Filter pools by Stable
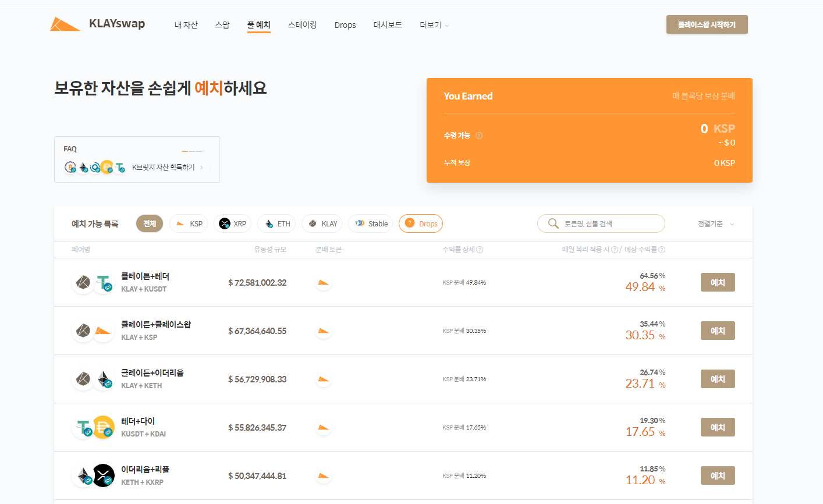Screen dimensions: 823x504 tap(371, 223)
